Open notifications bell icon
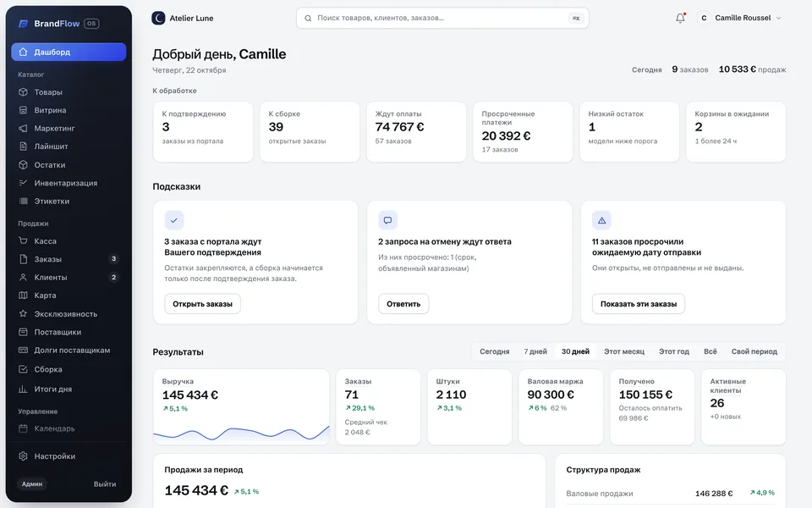Viewport: 812px width, 508px height. point(680,18)
